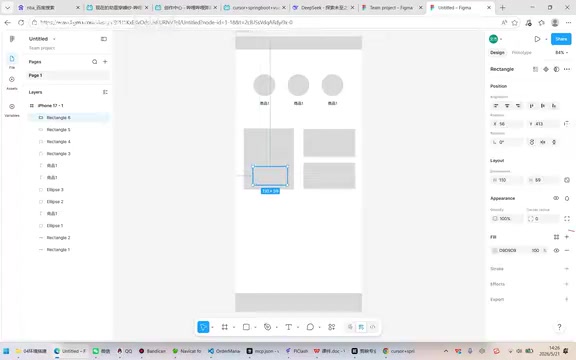Toggle layer visibility in Appearance section

click(x=556, y=198)
